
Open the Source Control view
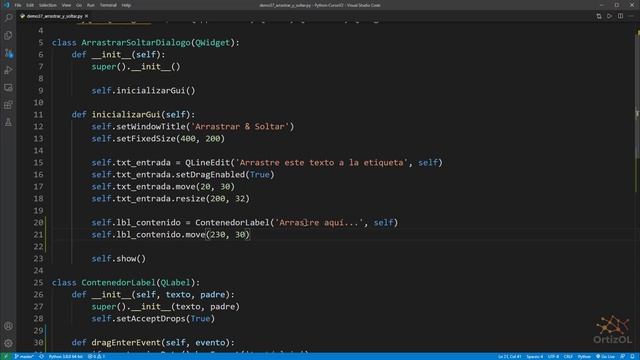[x=8, y=53]
